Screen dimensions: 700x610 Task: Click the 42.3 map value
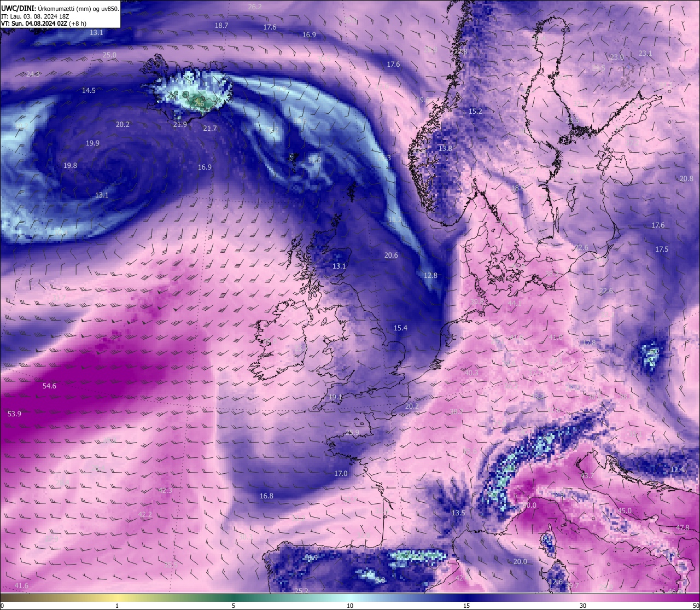pyautogui.click(x=165, y=490)
